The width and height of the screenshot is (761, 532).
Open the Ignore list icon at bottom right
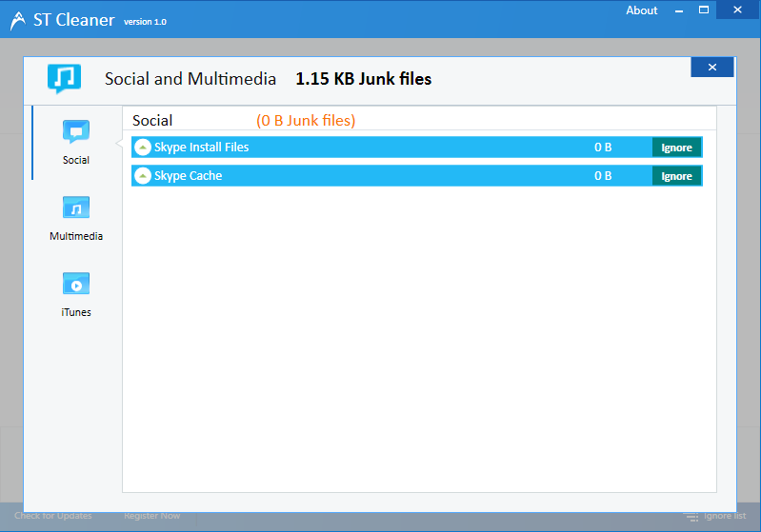pos(692,517)
